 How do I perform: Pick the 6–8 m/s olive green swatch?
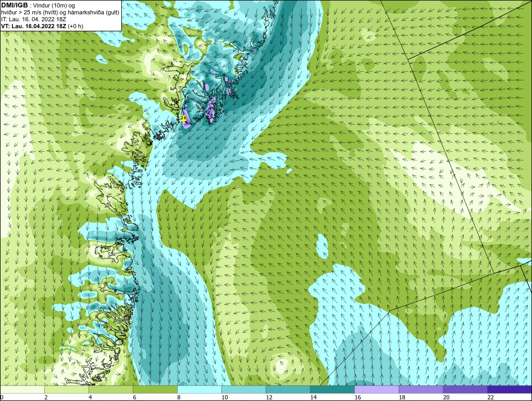pyautogui.click(x=155, y=389)
